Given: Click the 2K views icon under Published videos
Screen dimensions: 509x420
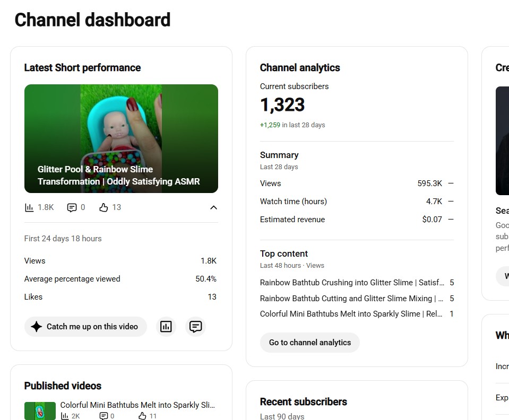Looking at the screenshot, I should [x=65, y=416].
